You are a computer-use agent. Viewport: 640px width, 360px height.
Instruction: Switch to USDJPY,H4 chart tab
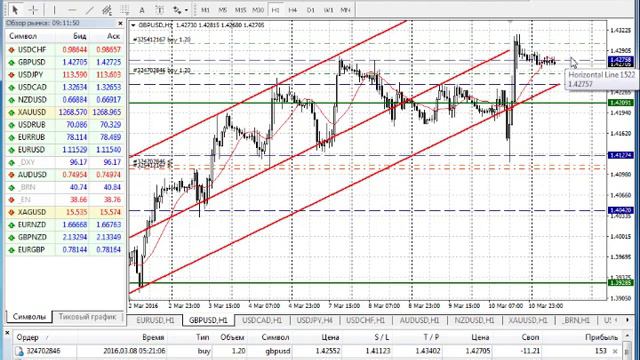315,320
